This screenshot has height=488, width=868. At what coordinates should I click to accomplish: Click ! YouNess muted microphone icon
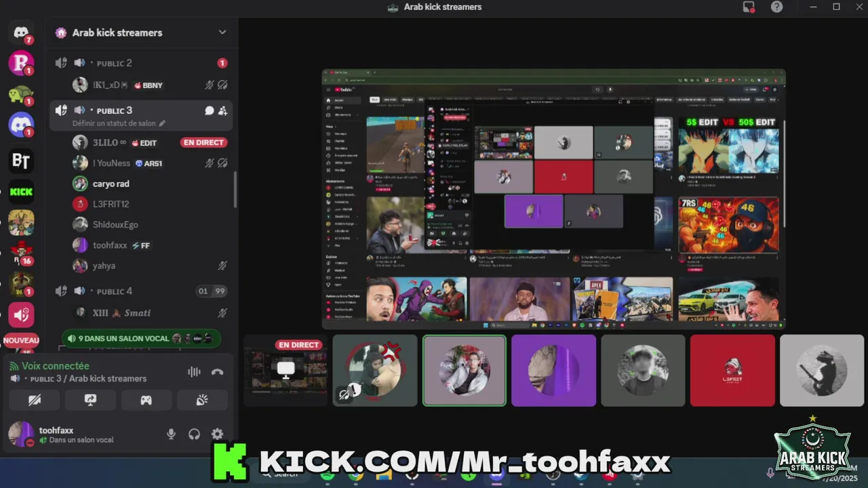tap(210, 163)
